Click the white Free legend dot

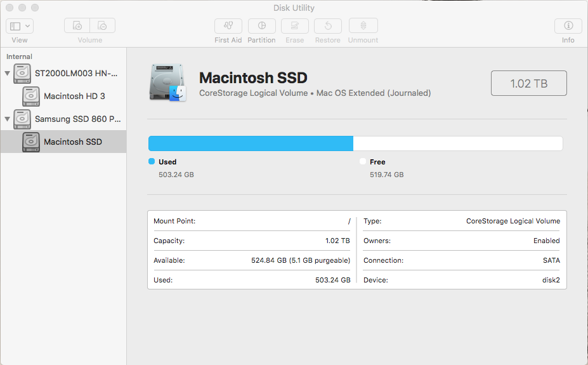(x=363, y=161)
